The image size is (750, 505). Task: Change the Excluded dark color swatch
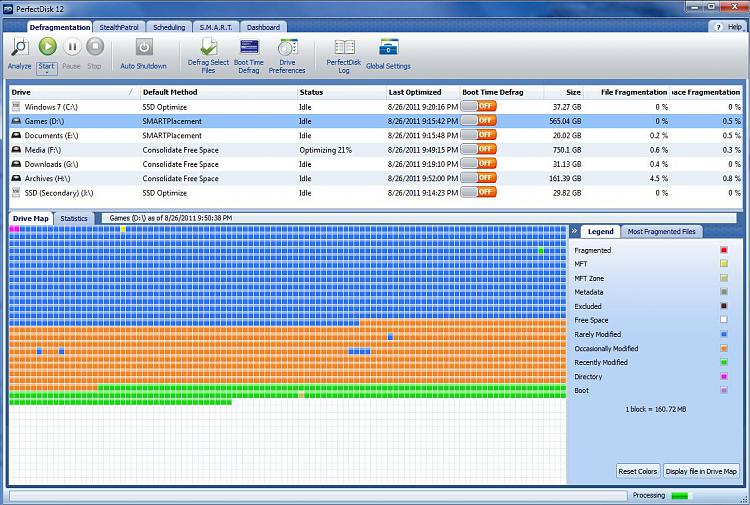pyautogui.click(x=724, y=306)
